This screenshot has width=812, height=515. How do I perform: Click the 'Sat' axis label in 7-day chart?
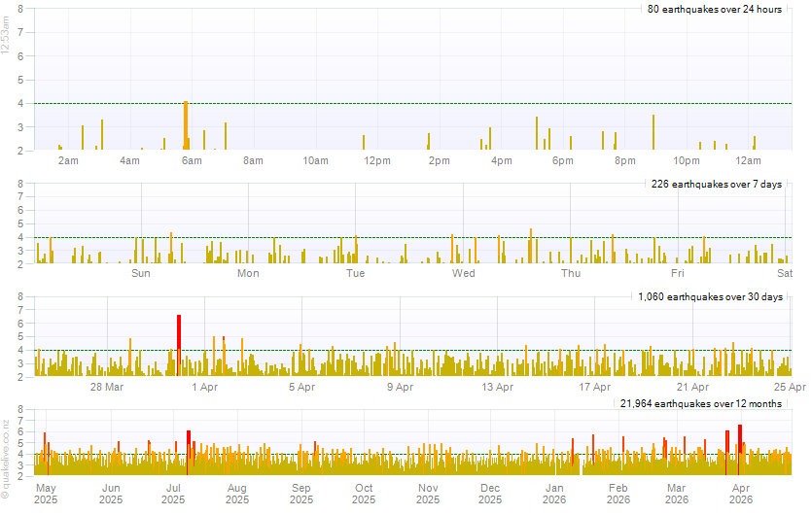tap(785, 274)
